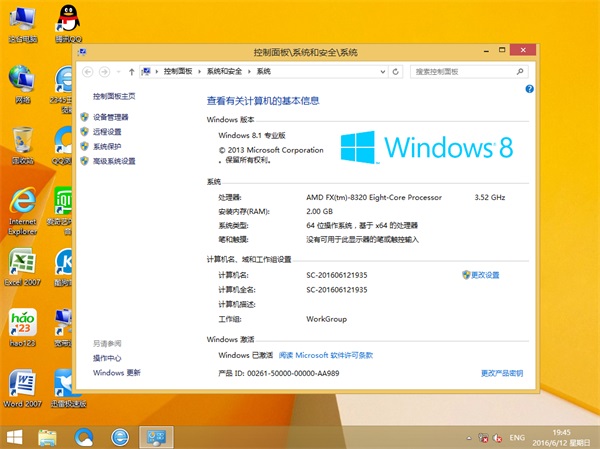The height and width of the screenshot is (449, 600).
Task: Click the 更改设置 link beside computer name
Action: [484, 274]
